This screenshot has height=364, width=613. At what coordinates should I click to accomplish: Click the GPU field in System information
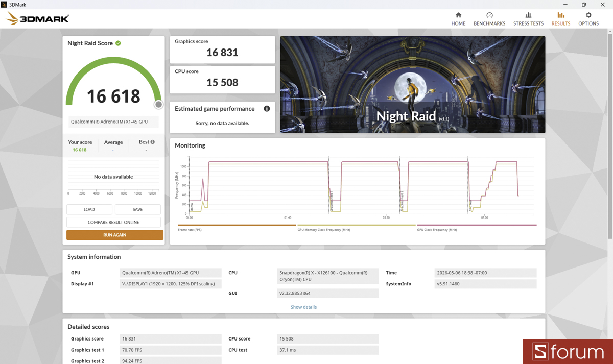(x=171, y=273)
